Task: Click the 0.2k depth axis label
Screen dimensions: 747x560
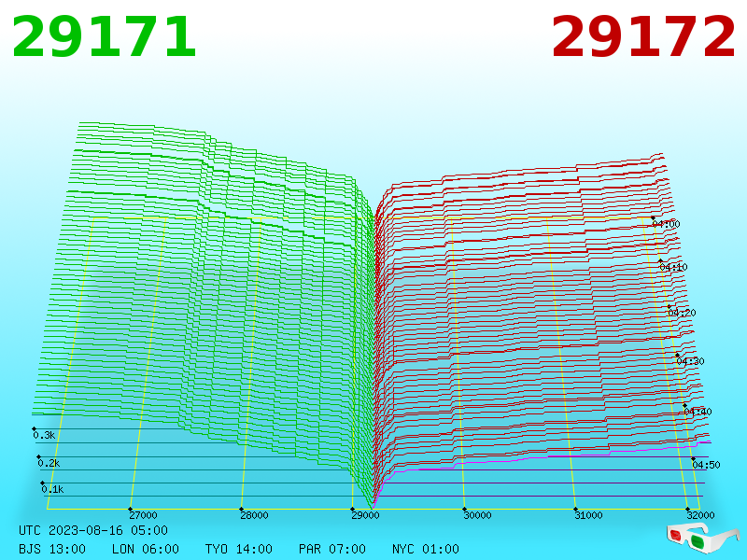Action: 49,463
